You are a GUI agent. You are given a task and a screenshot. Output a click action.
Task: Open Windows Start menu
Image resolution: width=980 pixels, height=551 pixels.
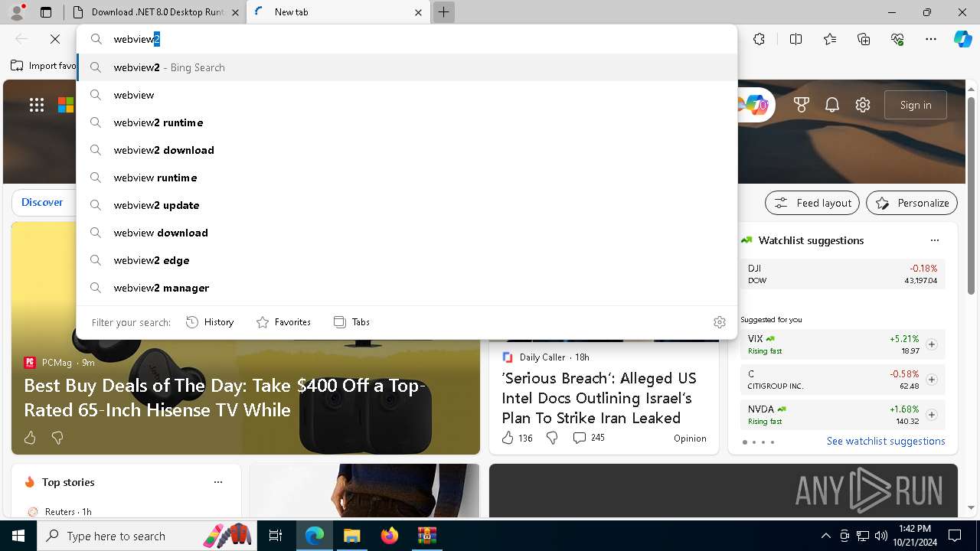click(x=18, y=536)
